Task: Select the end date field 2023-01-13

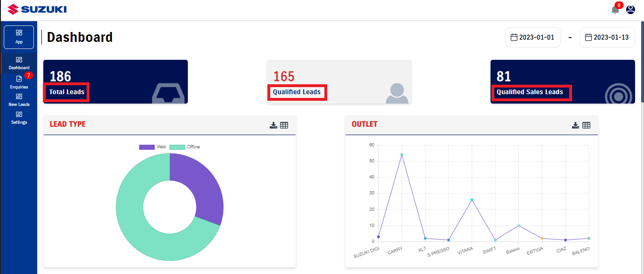Action: point(607,38)
